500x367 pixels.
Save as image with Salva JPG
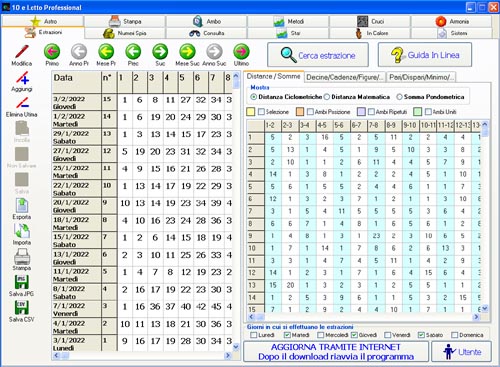[22, 282]
